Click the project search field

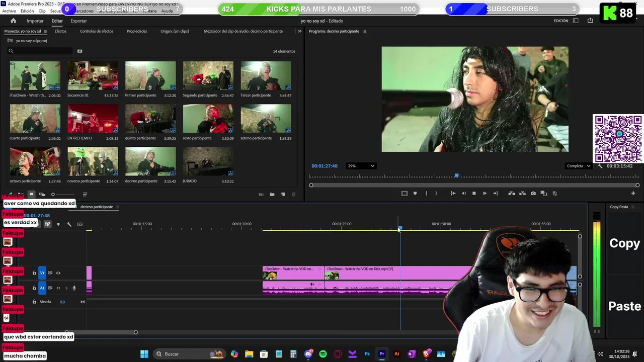[x=40, y=51]
